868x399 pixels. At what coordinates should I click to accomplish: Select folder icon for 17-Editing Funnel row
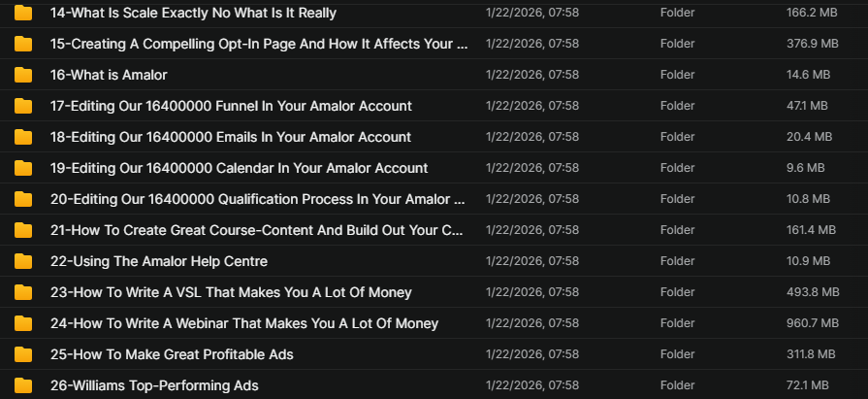(24, 106)
